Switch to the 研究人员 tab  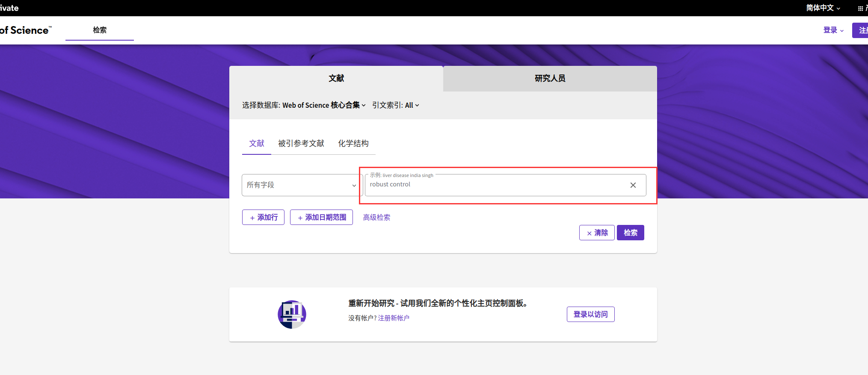tap(550, 78)
